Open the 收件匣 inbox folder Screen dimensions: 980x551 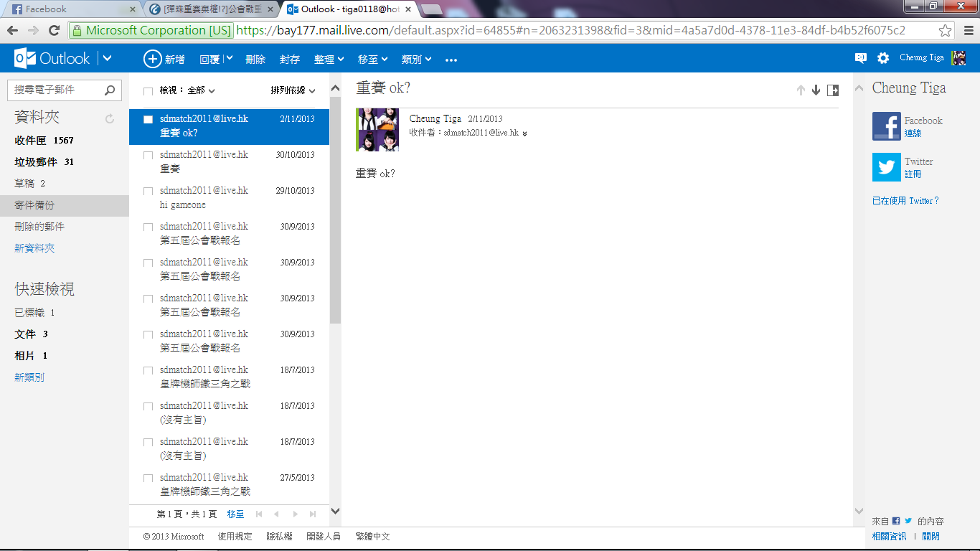coord(44,141)
